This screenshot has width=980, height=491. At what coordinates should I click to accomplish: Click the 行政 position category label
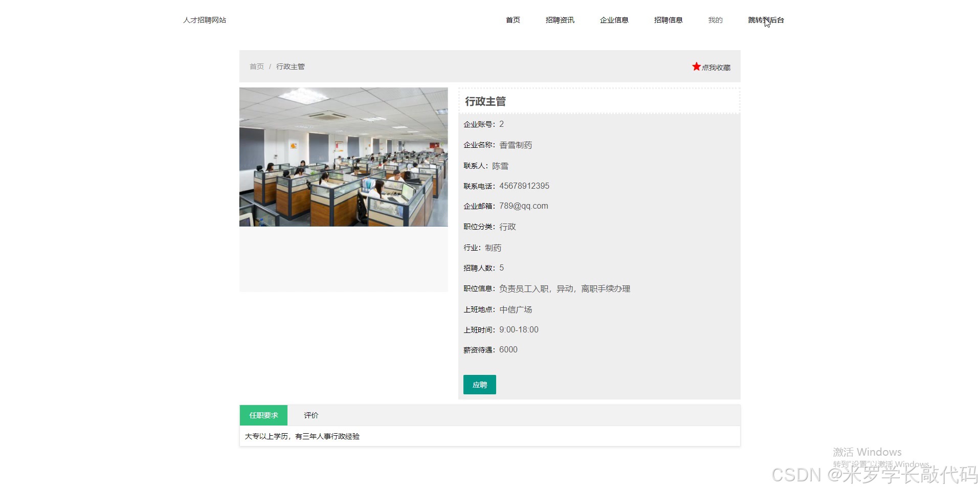pyautogui.click(x=507, y=227)
